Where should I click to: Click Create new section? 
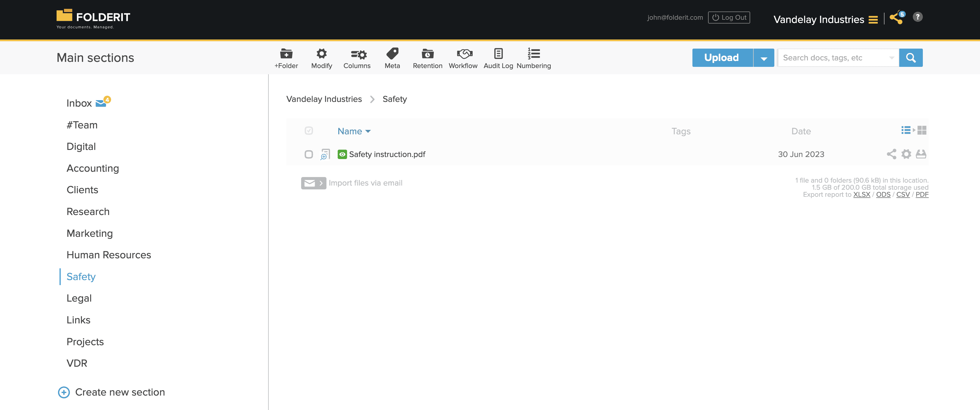pyautogui.click(x=120, y=392)
